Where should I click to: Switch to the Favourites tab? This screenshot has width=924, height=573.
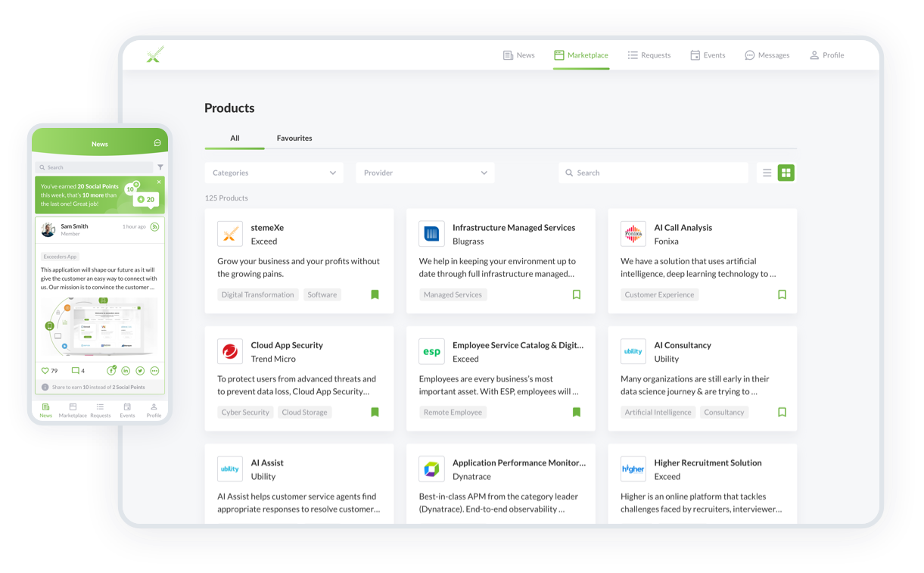point(294,139)
